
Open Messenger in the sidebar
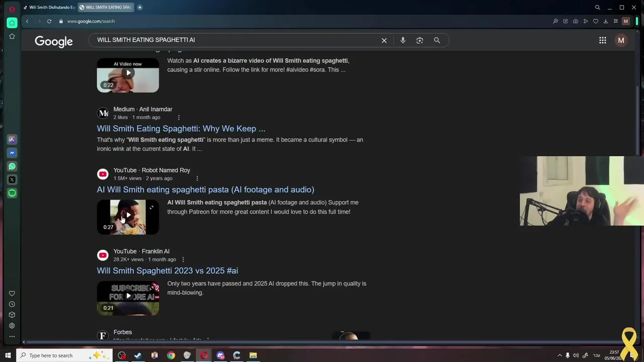point(12,153)
